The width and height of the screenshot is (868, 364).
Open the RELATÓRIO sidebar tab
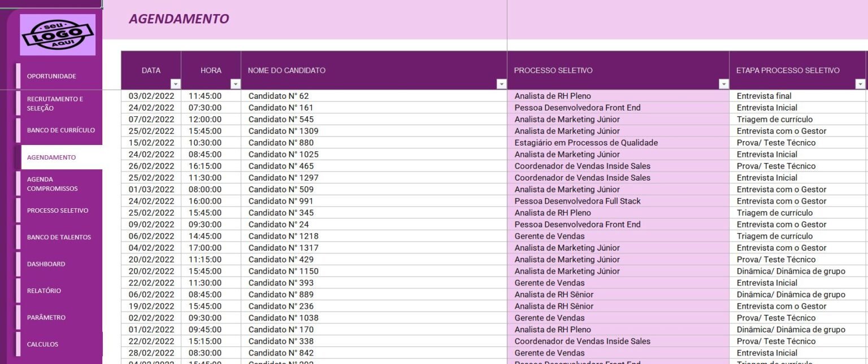pyautogui.click(x=59, y=291)
